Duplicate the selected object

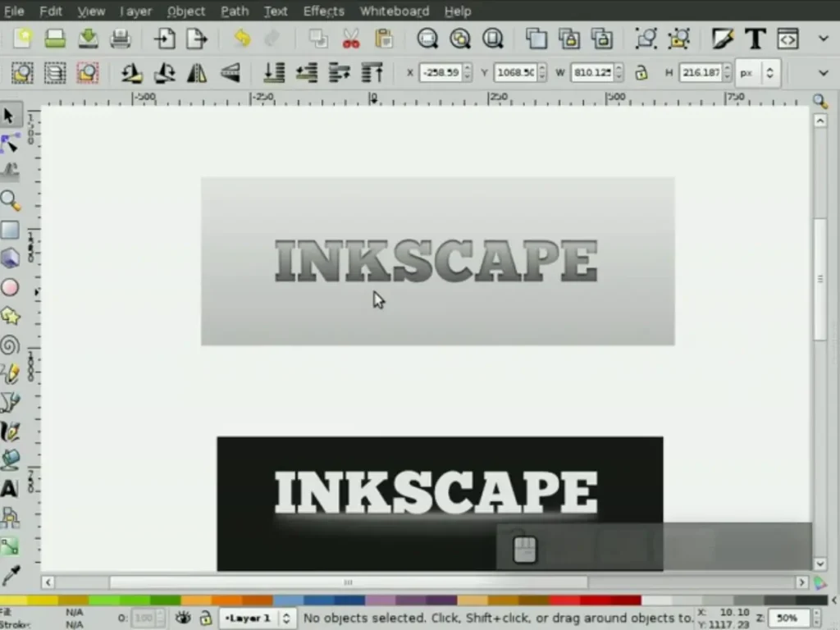pos(536,39)
